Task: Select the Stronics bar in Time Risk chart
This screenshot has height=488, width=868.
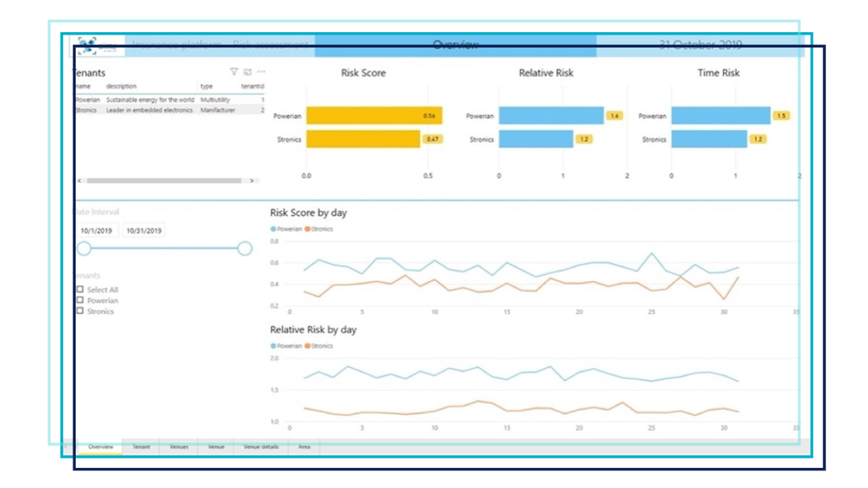Action: click(708, 139)
